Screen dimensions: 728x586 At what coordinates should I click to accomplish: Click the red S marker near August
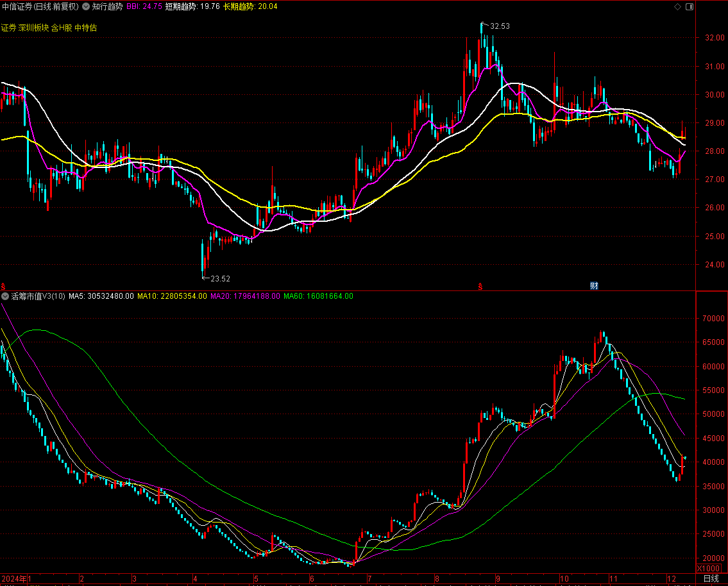[x=480, y=286]
